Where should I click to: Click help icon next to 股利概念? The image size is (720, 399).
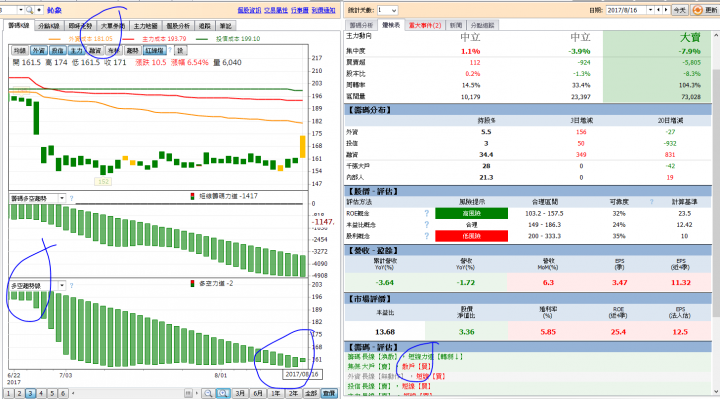(x=427, y=236)
